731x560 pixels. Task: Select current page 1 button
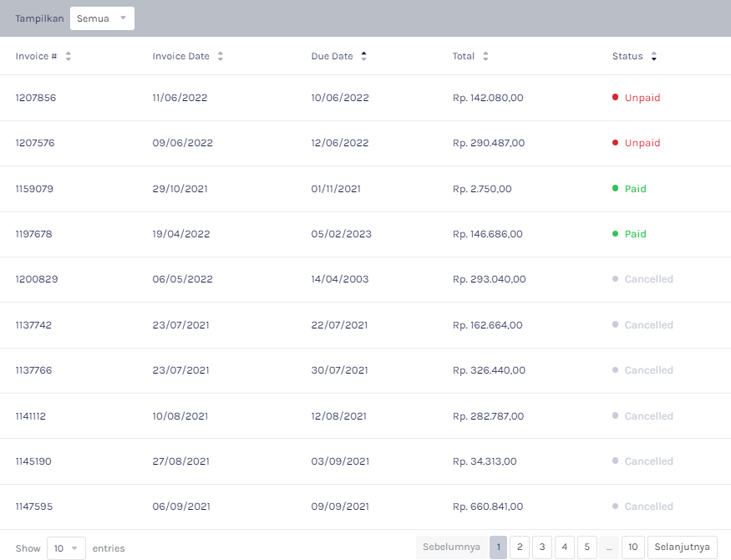point(498,547)
